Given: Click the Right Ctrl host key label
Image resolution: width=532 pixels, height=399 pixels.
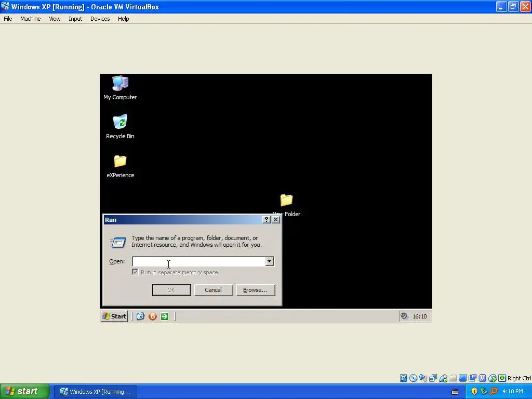Looking at the screenshot, I should tap(520, 378).
